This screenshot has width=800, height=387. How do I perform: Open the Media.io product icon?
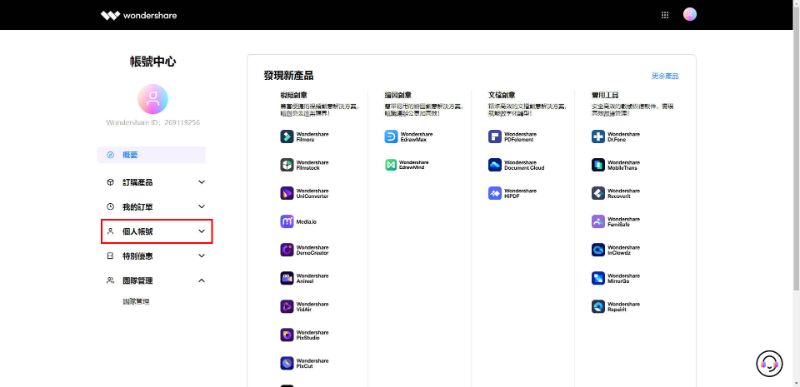[x=287, y=221]
